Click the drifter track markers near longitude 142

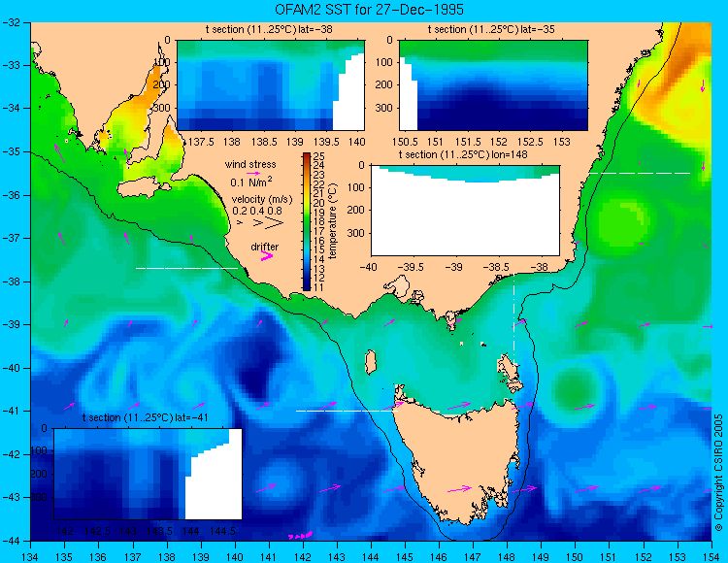300,536
